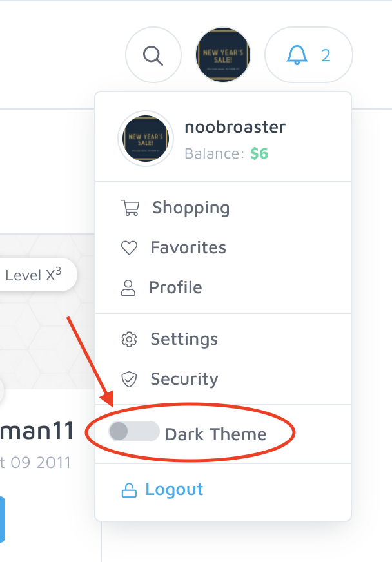
Task: Click the Logout lock icon
Action: point(129,490)
